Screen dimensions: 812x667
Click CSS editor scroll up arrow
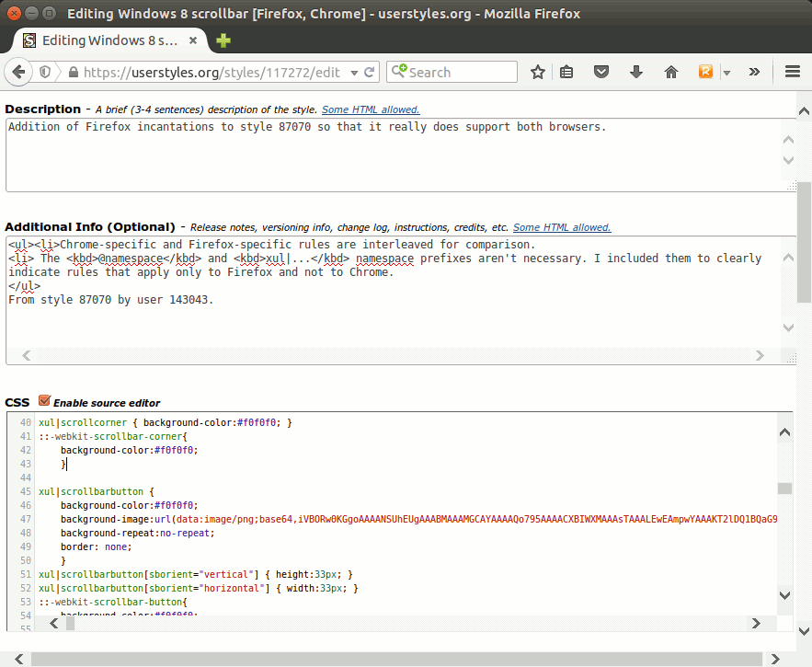point(784,432)
